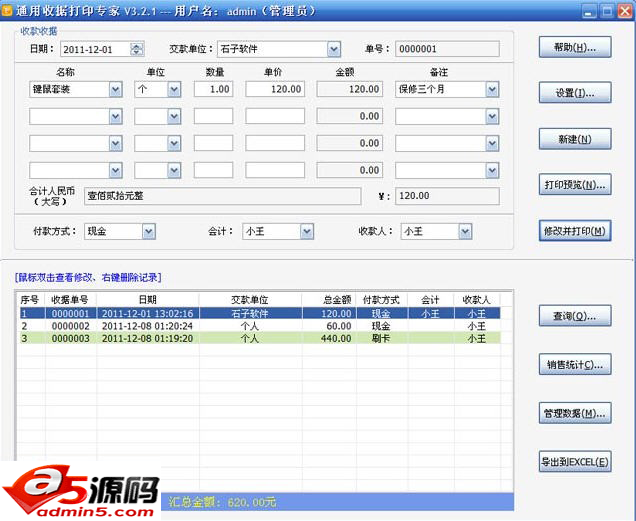Click the 总金额 column header

coord(329,300)
